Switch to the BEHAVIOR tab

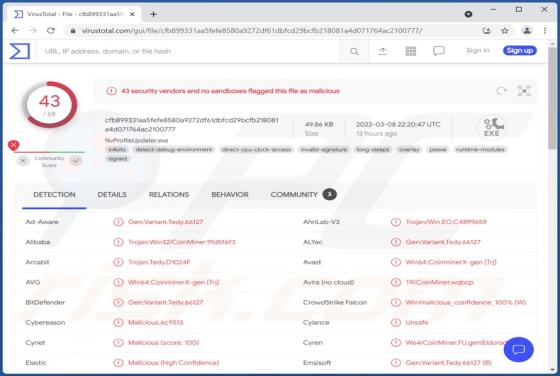tap(230, 195)
